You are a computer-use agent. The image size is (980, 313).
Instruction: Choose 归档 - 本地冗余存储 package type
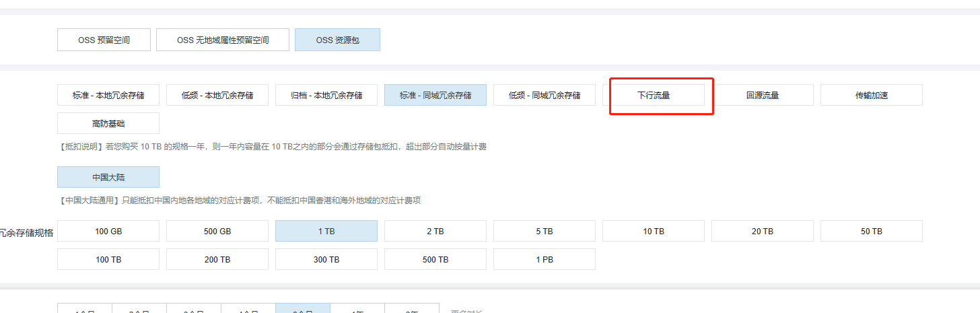click(x=326, y=95)
